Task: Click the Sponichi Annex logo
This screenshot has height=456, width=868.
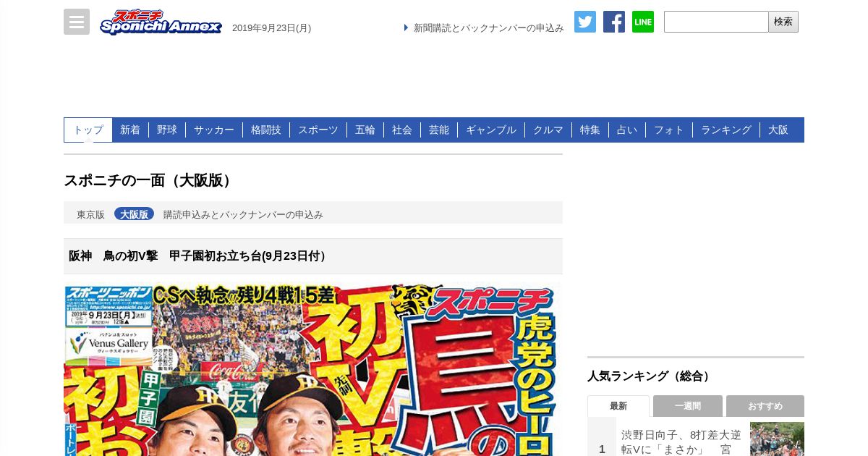Action: (x=161, y=22)
